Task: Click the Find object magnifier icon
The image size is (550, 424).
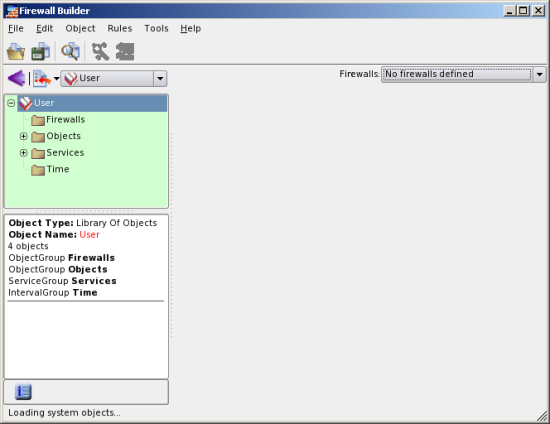Action: point(71,52)
